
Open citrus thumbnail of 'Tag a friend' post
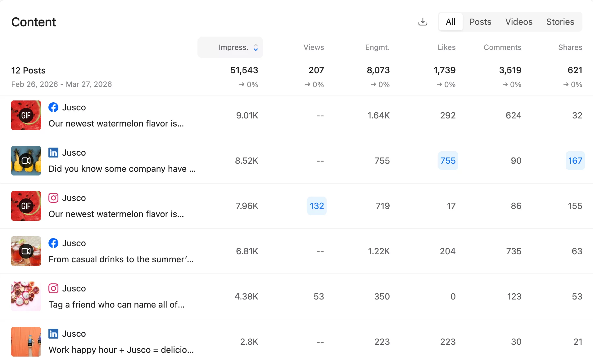pos(26,296)
